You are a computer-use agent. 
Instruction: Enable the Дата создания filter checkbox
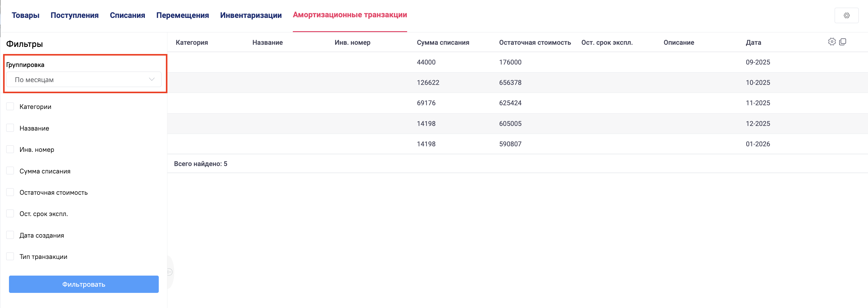[10, 235]
